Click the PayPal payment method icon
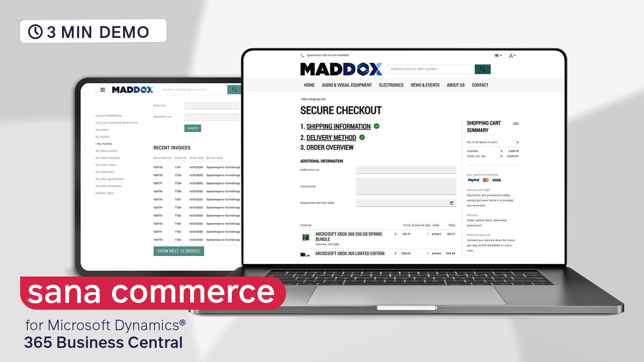The width and height of the screenshot is (644, 362). 472,180
